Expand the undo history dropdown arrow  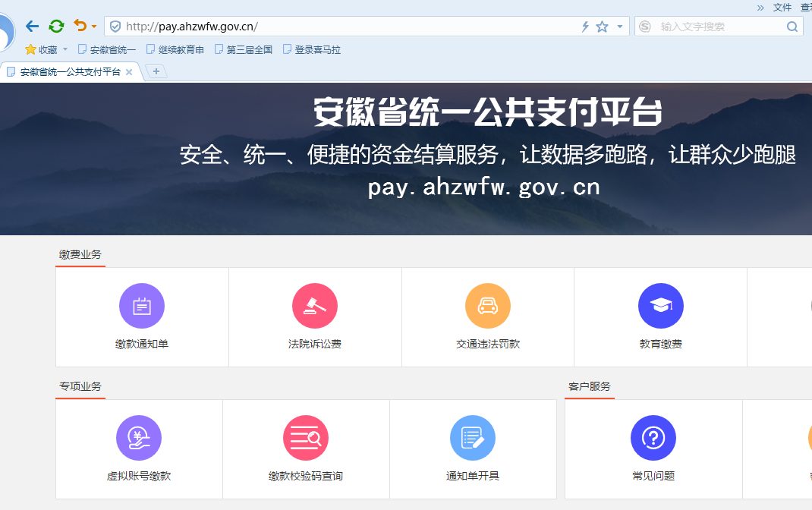click(x=94, y=27)
